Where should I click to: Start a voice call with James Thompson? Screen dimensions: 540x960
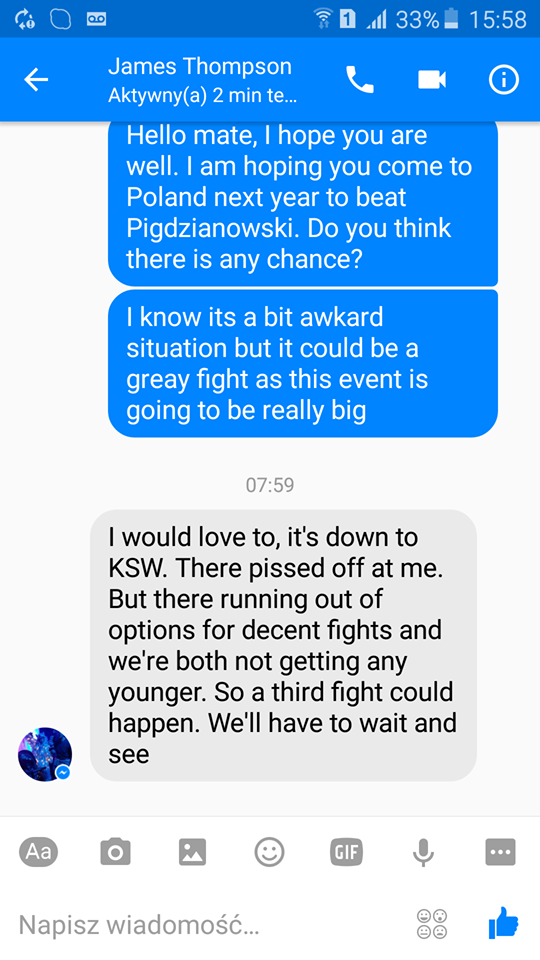[x=359, y=80]
